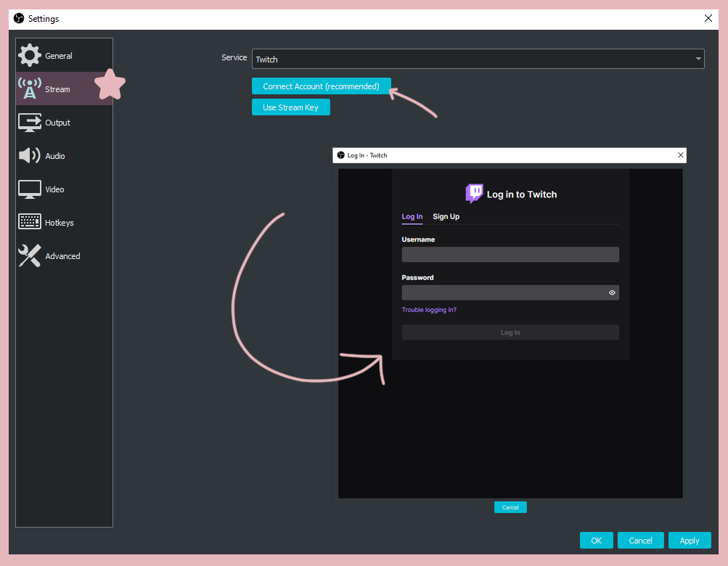728x566 pixels.
Task: Click the OBS logo in Settings title bar
Action: click(19, 18)
